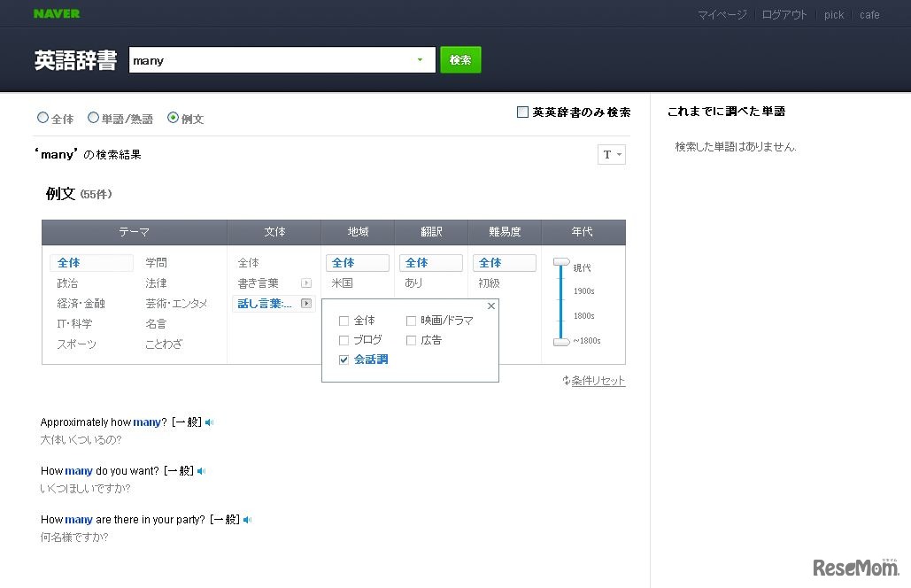Open the T font size dropdown
The image size is (911, 588).
612,155
